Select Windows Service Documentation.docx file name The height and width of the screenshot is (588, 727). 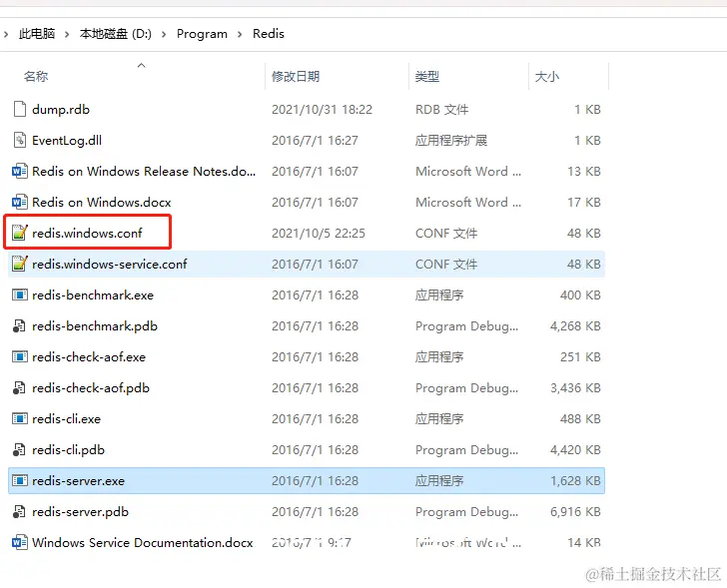tap(143, 543)
